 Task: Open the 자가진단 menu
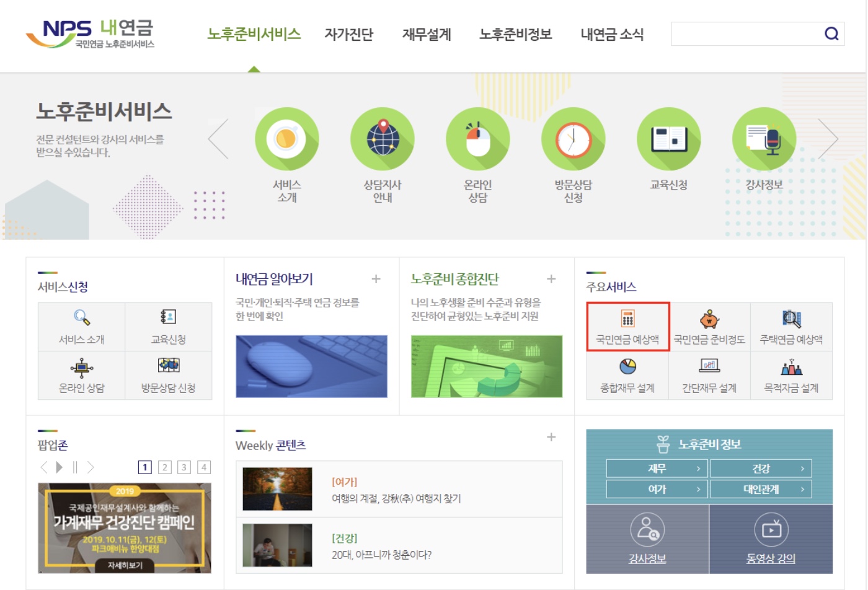click(x=349, y=35)
